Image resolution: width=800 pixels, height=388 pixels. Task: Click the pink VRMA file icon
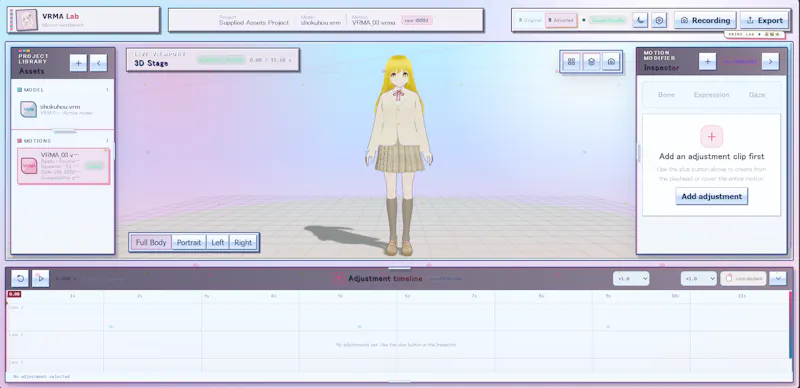29,166
